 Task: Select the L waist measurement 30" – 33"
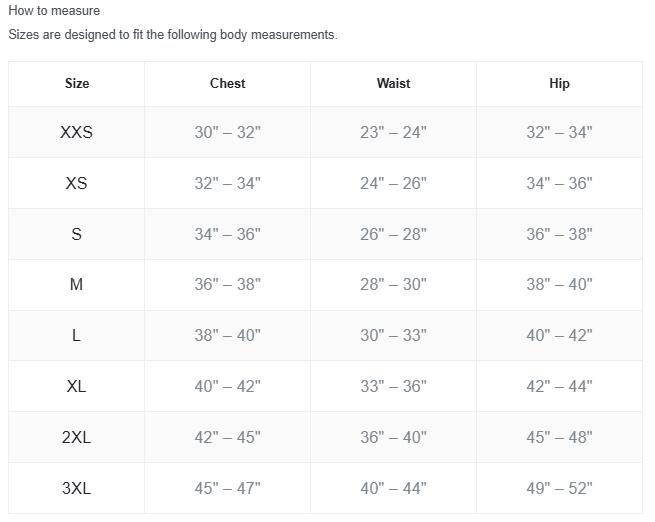[394, 335]
